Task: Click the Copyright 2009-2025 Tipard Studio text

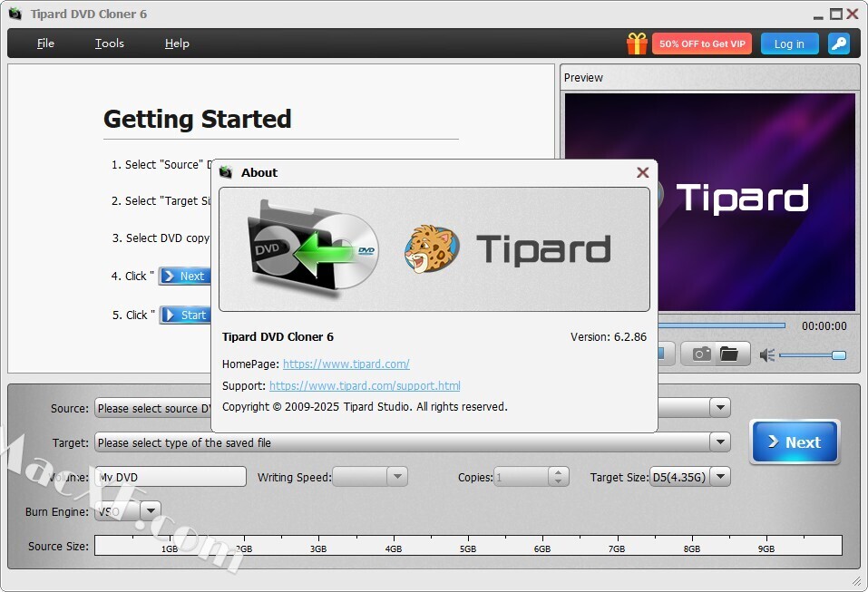Action: point(365,407)
